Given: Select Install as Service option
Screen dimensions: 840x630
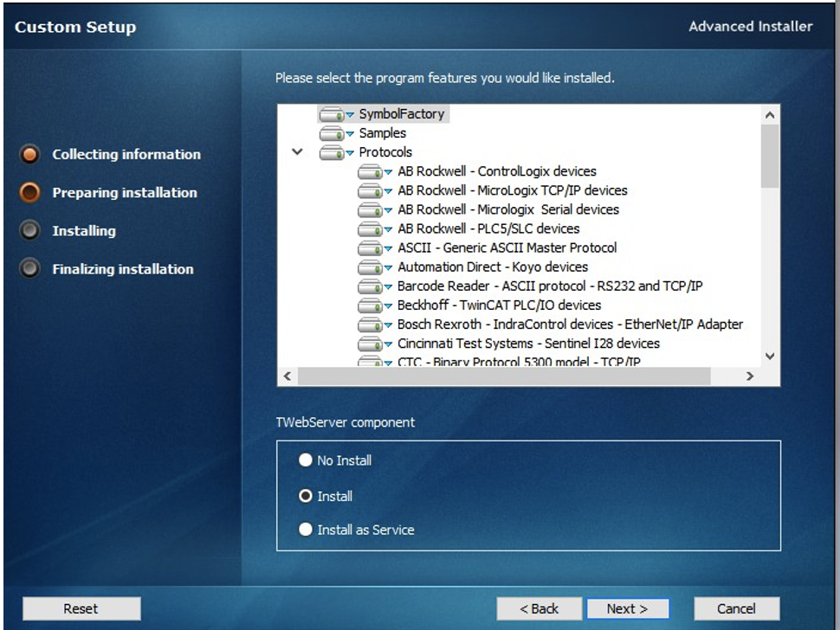Looking at the screenshot, I should point(306,530).
